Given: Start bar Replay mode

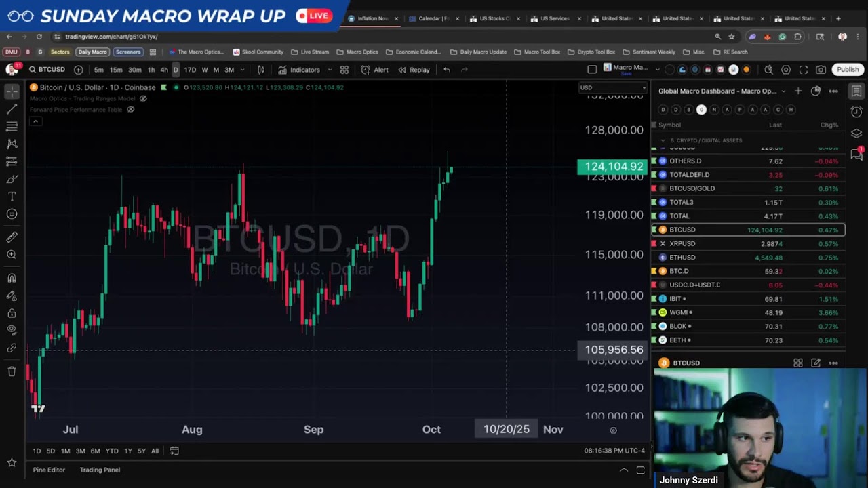Looking at the screenshot, I should (414, 70).
